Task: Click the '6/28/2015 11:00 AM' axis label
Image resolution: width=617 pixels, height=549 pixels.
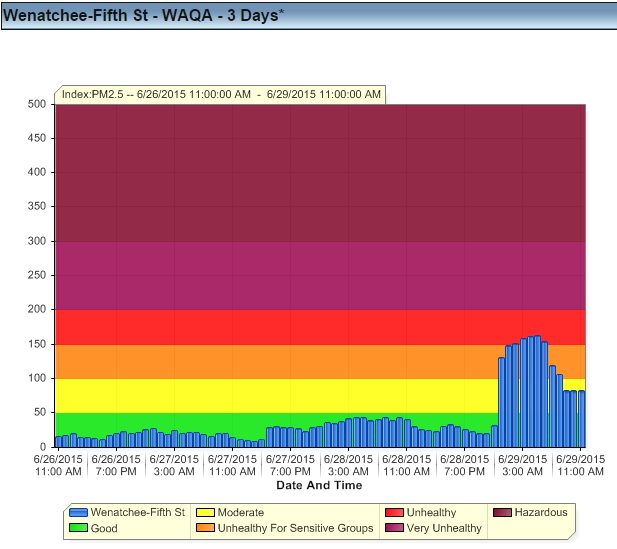Action: (406, 465)
